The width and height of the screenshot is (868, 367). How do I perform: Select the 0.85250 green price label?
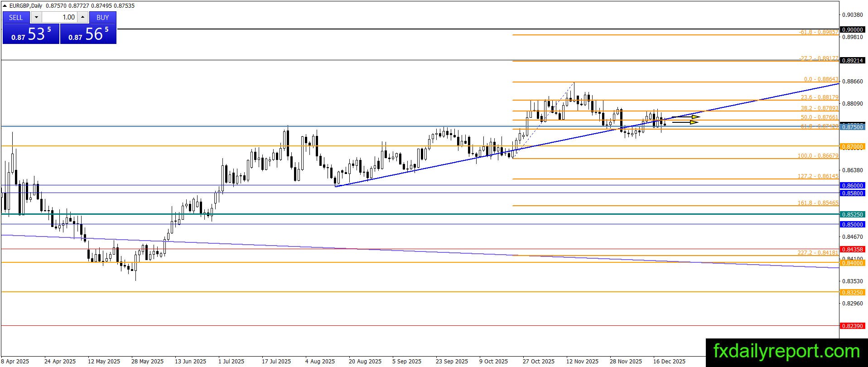852,214
